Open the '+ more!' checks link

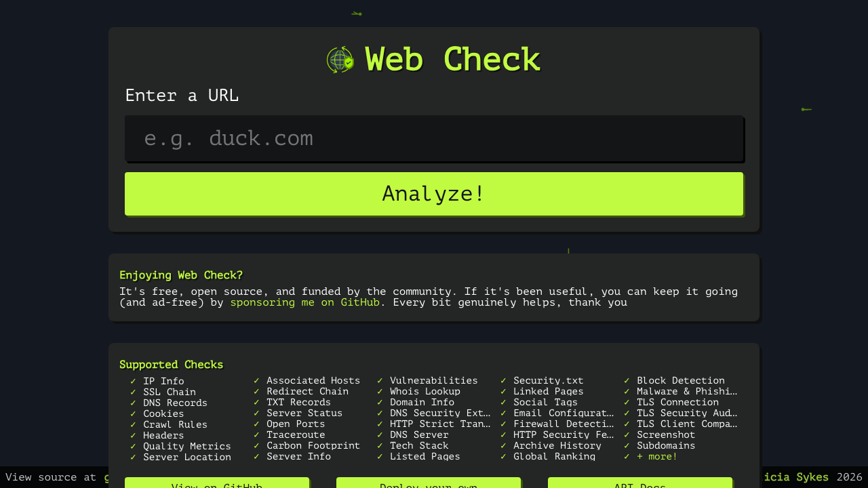(x=657, y=456)
